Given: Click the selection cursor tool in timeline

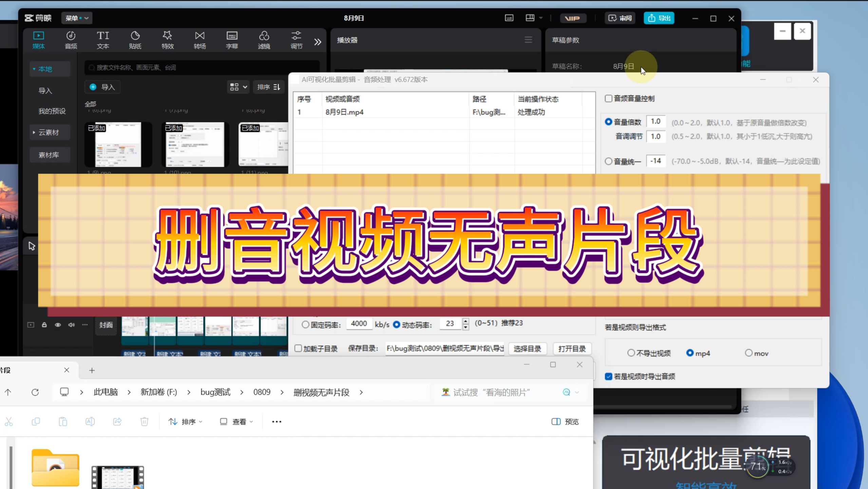Looking at the screenshot, I should tap(32, 246).
